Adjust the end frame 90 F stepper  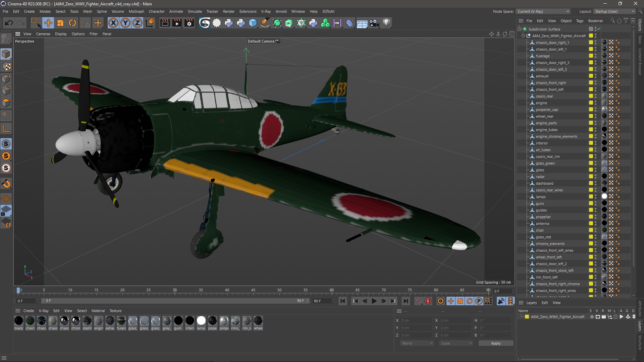(x=333, y=301)
